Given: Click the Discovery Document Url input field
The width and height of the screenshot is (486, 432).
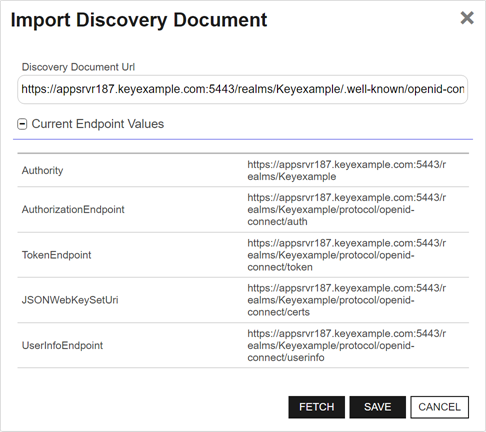Looking at the screenshot, I should click(x=243, y=89).
